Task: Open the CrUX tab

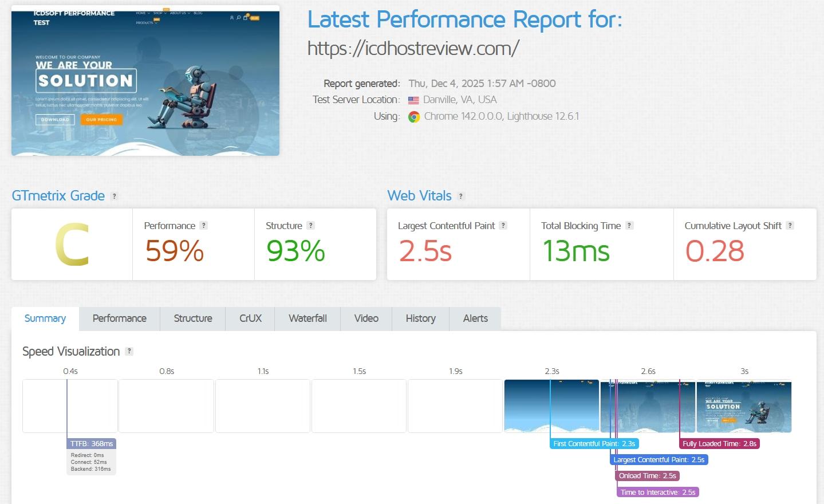Action: tap(250, 318)
